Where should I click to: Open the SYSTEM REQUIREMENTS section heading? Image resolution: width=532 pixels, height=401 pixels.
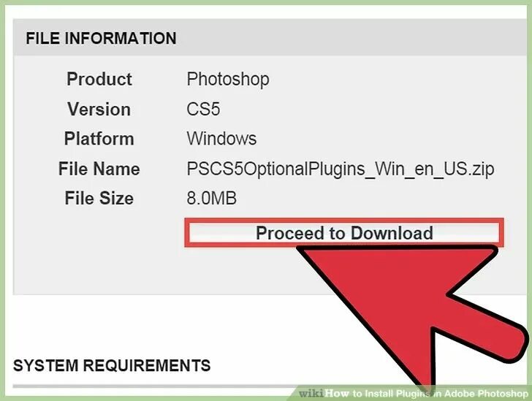[112, 366]
